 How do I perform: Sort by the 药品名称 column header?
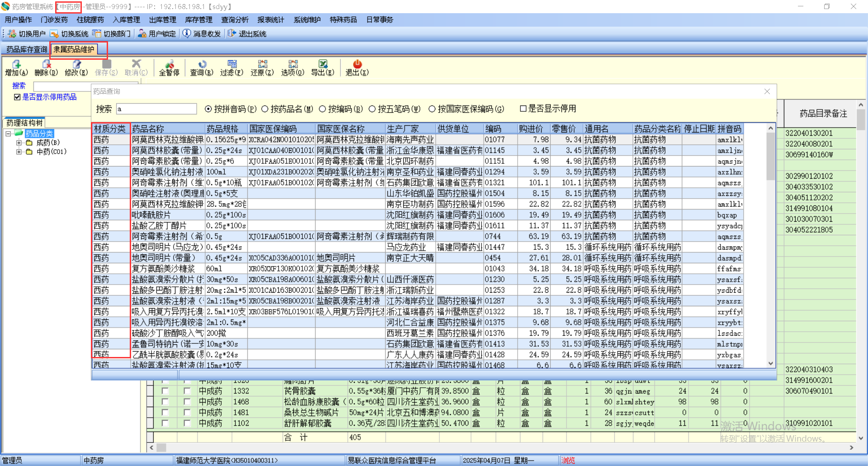168,129
